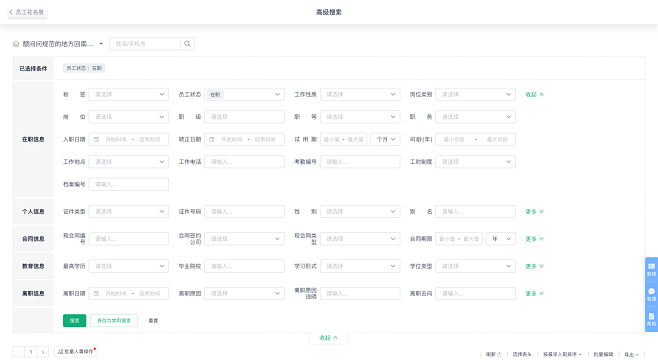
Task: Open the 离职原因 dropdown
Action: [x=244, y=293]
